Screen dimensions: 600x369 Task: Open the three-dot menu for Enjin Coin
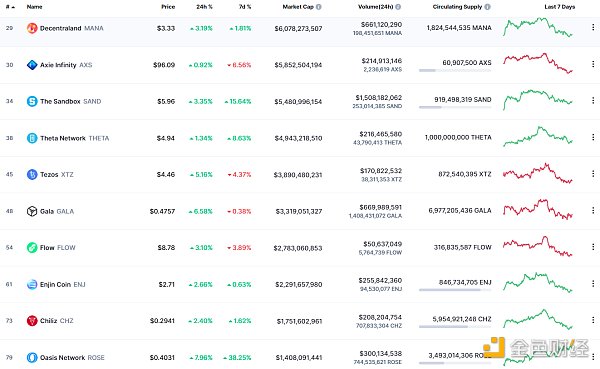(x=593, y=284)
